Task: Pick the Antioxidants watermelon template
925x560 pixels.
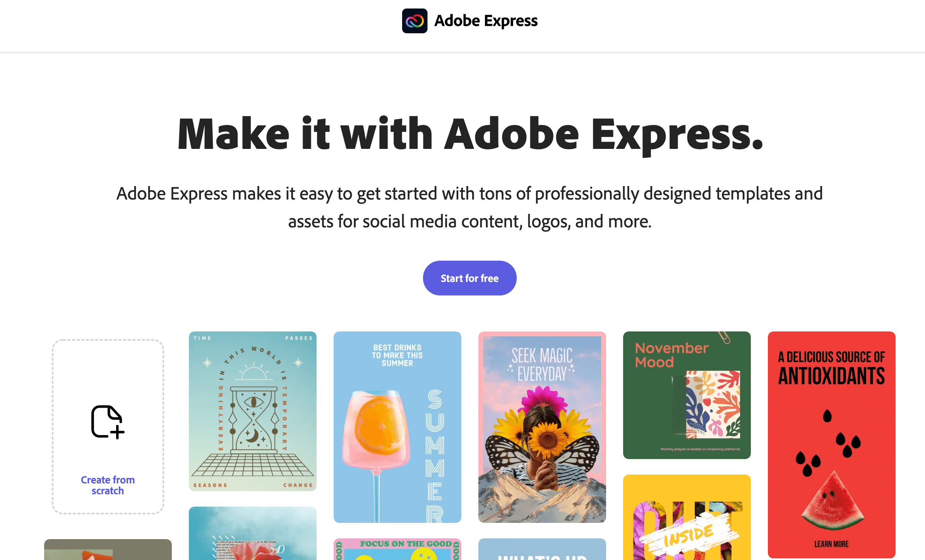Action: click(x=832, y=444)
